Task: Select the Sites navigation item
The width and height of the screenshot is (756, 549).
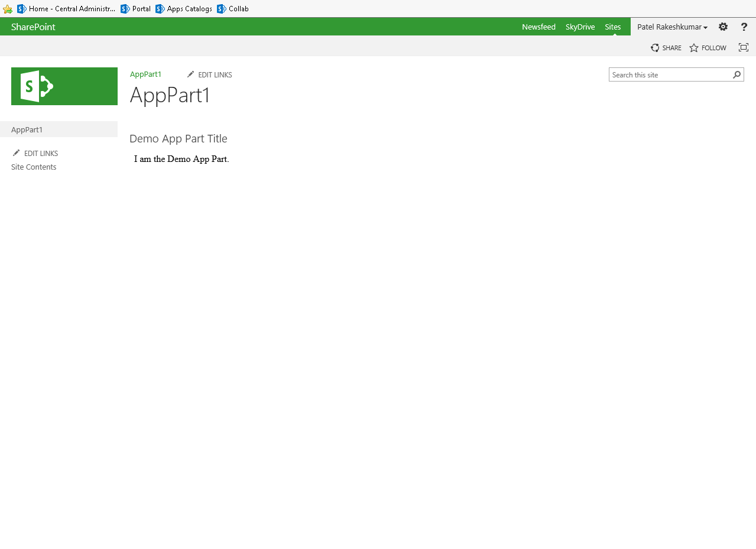Action: pos(612,27)
